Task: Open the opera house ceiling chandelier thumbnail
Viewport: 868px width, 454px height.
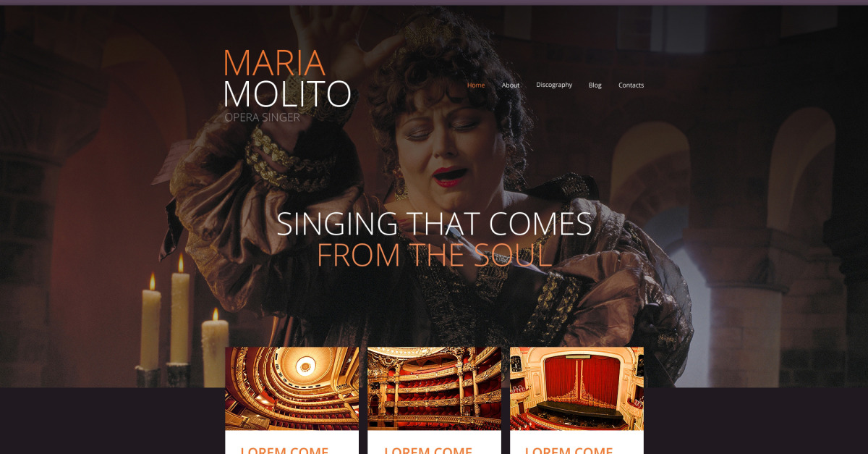Action: pyautogui.click(x=292, y=389)
